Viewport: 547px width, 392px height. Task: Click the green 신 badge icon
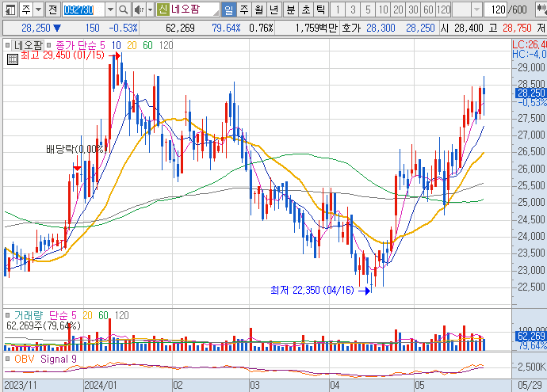163,10
